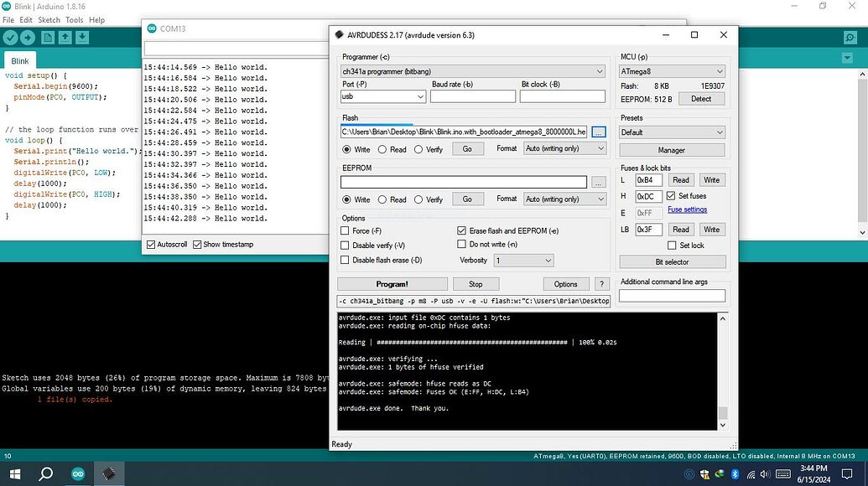Disable Erase flash and EEPROM option
The height and width of the screenshot is (486, 868).
(x=462, y=230)
